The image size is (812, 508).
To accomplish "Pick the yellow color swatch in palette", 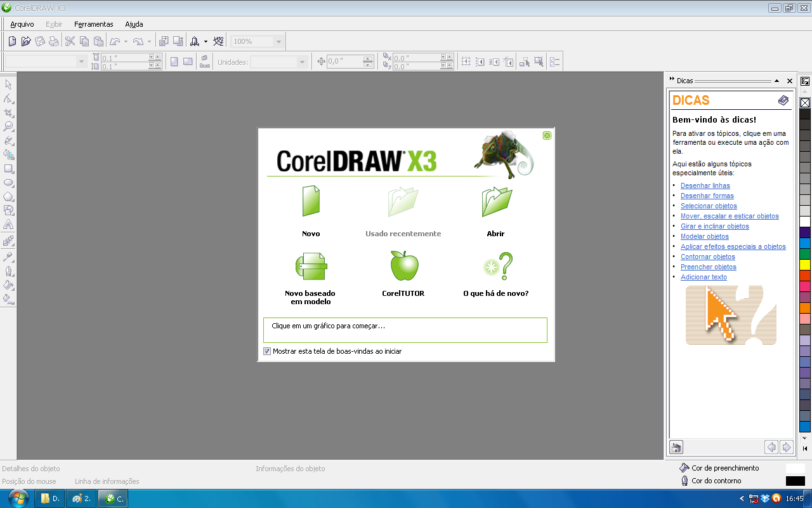I will 805,264.
